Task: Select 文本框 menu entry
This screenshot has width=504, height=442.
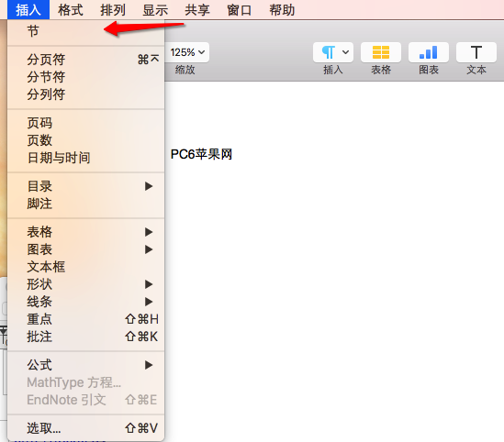Action: point(85,267)
